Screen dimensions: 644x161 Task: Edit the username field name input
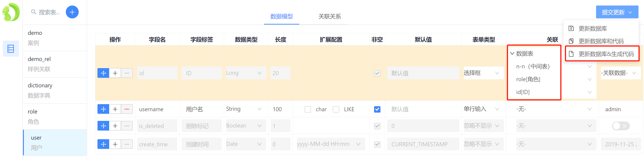coord(157,109)
